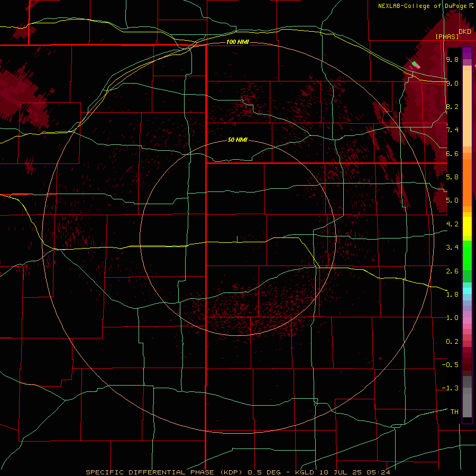Click the 8.2 scale value
The width and height of the screenshot is (476, 476).
coord(452,106)
